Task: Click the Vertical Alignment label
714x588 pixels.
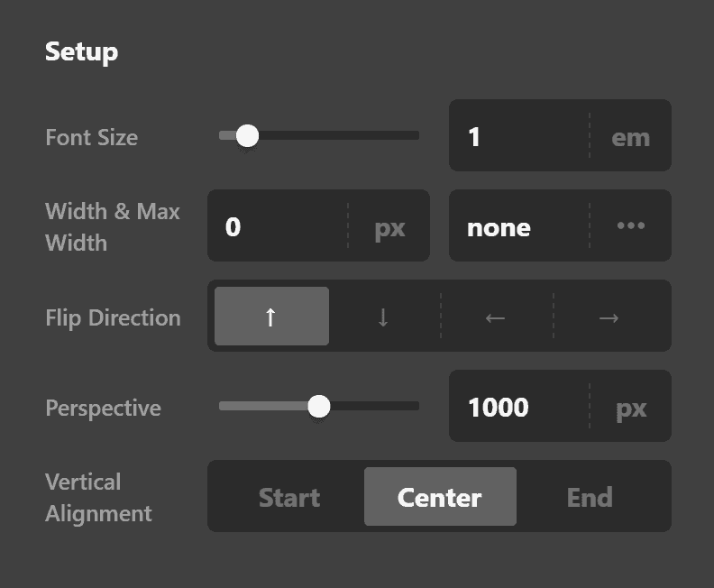Action: tap(98, 497)
